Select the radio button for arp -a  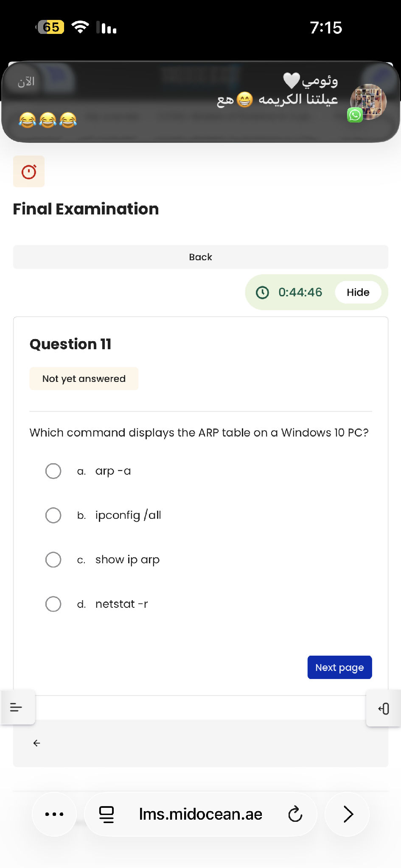click(53, 471)
